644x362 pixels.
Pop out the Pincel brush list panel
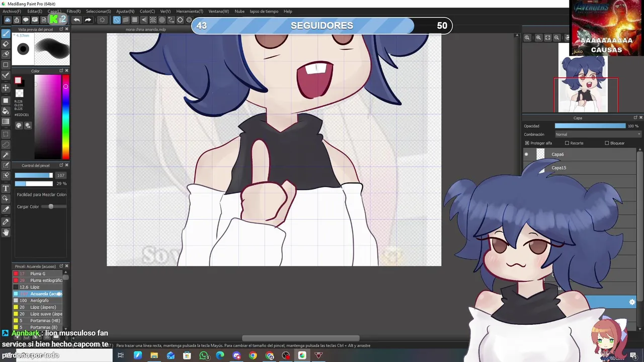coord(61,266)
